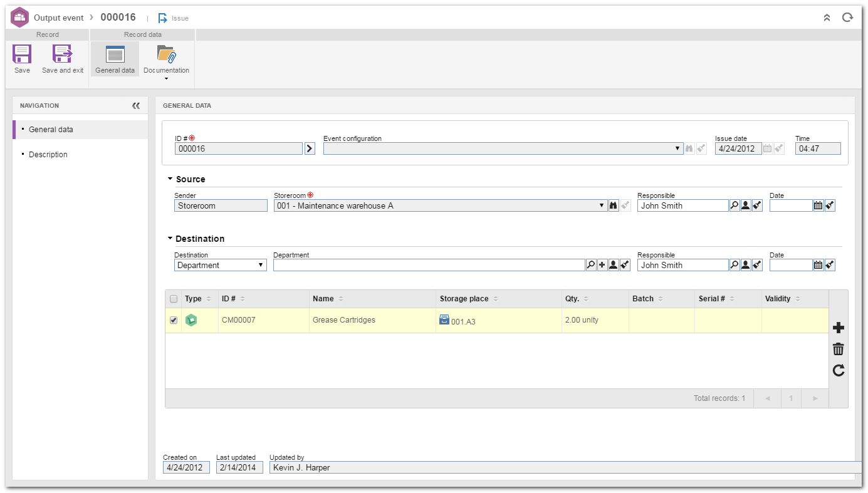Clear Destination Date with brush icon
868x493 pixels.
(830, 265)
